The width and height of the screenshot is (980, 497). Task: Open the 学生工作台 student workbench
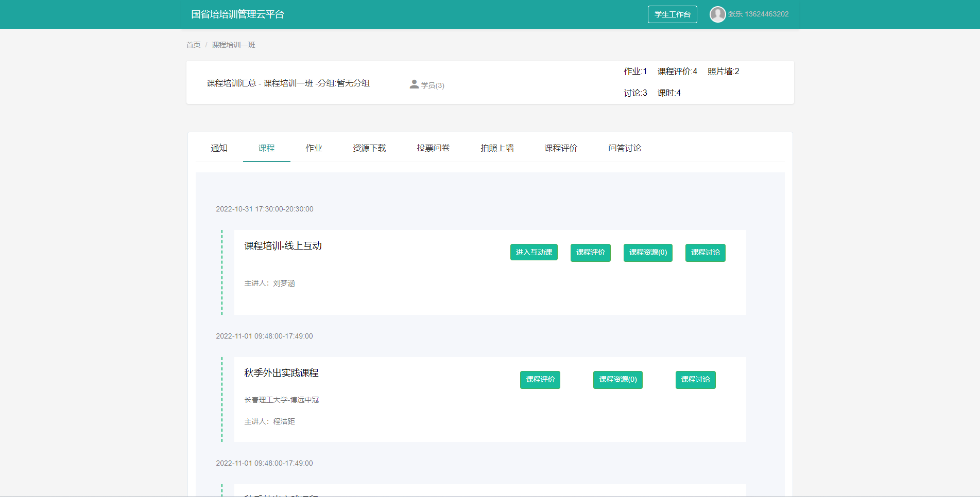coord(672,14)
